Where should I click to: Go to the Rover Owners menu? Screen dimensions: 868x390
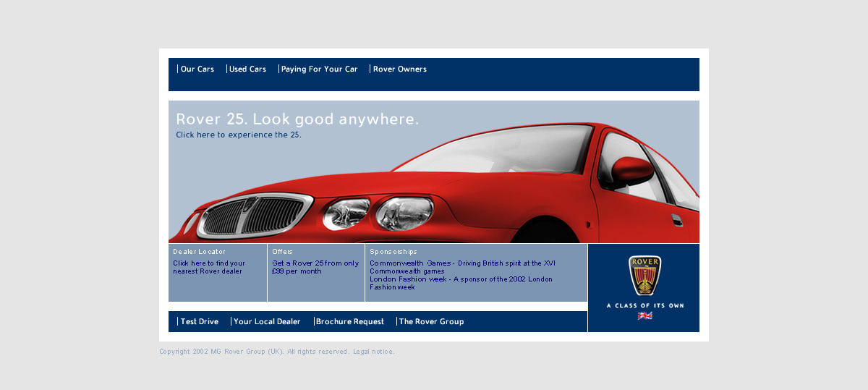click(399, 69)
